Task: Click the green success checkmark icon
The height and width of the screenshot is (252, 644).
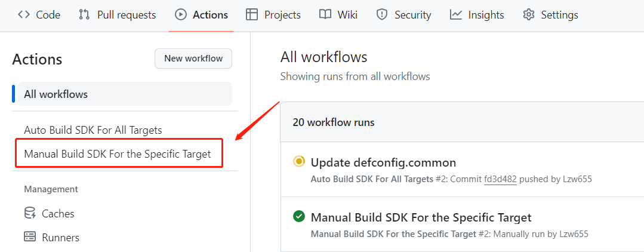Action: click(x=299, y=217)
